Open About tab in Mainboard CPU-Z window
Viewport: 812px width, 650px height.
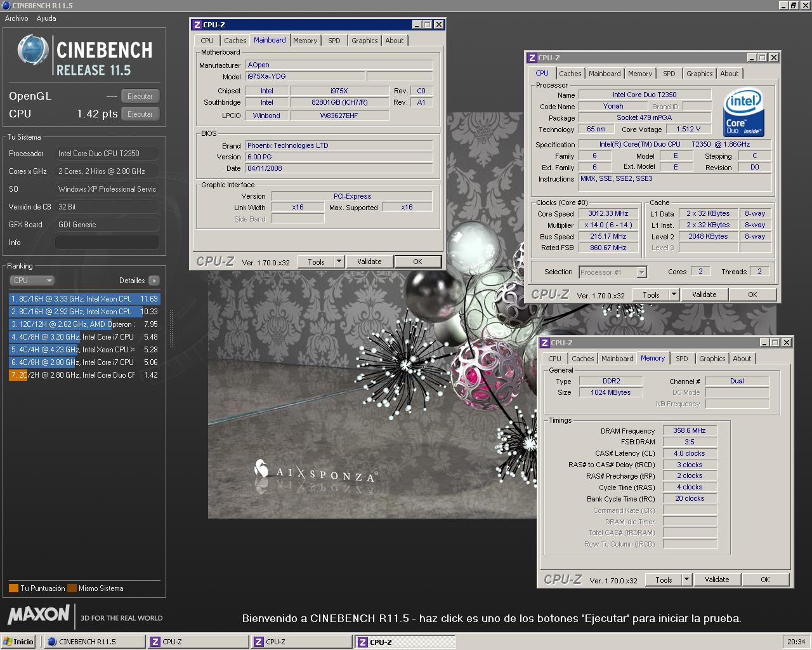coord(395,41)
